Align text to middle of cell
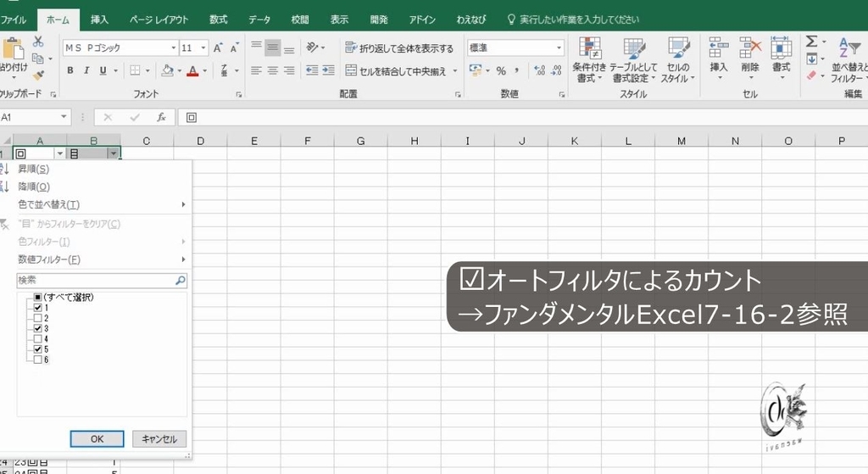 272,48
